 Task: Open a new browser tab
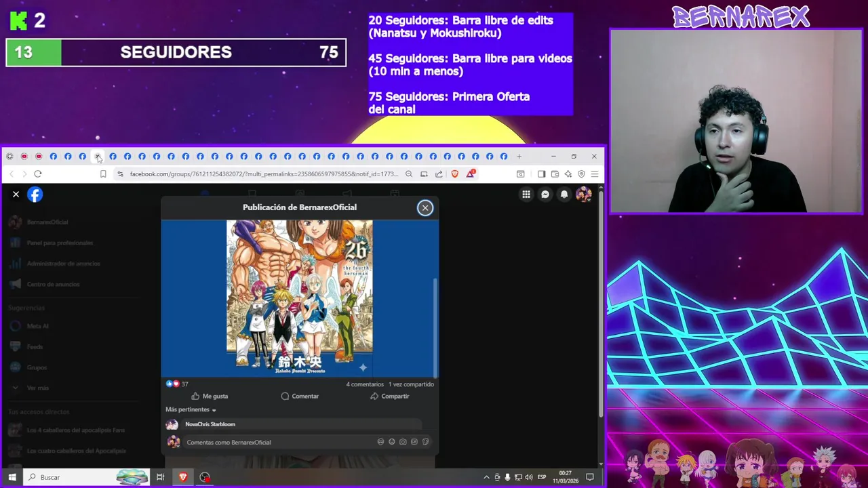(x=519, y=157)
